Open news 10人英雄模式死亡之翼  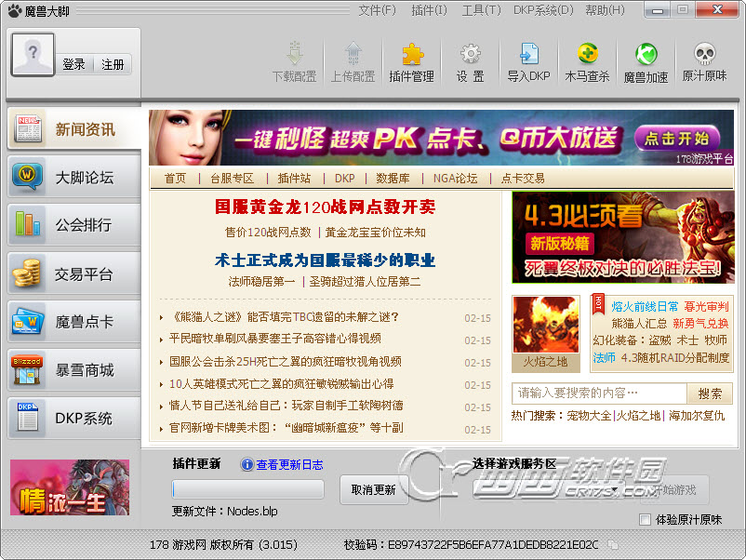click(x=281, y=384)
